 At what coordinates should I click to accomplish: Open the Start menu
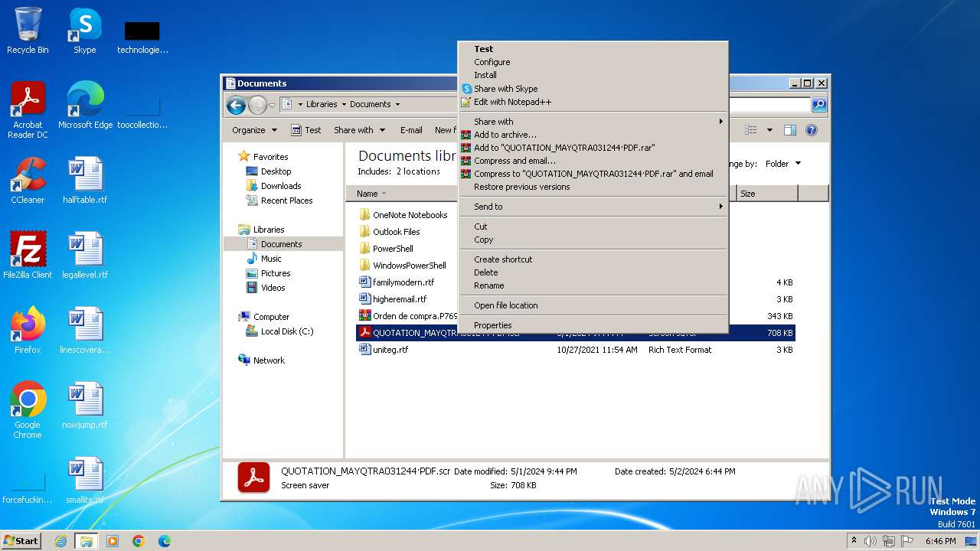(21, 541)
